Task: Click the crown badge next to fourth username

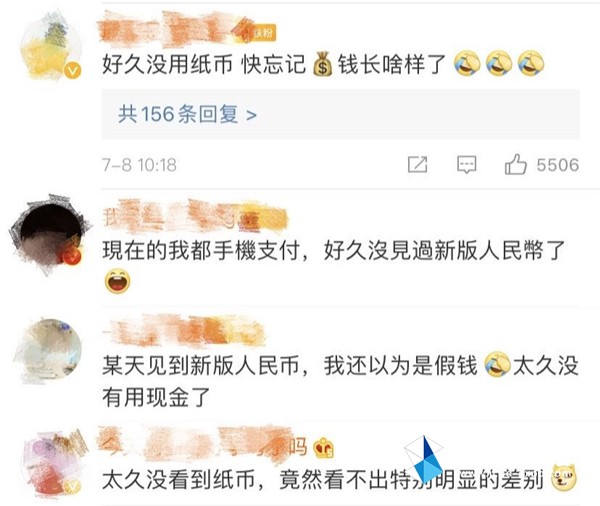Action: pos(323,448)
